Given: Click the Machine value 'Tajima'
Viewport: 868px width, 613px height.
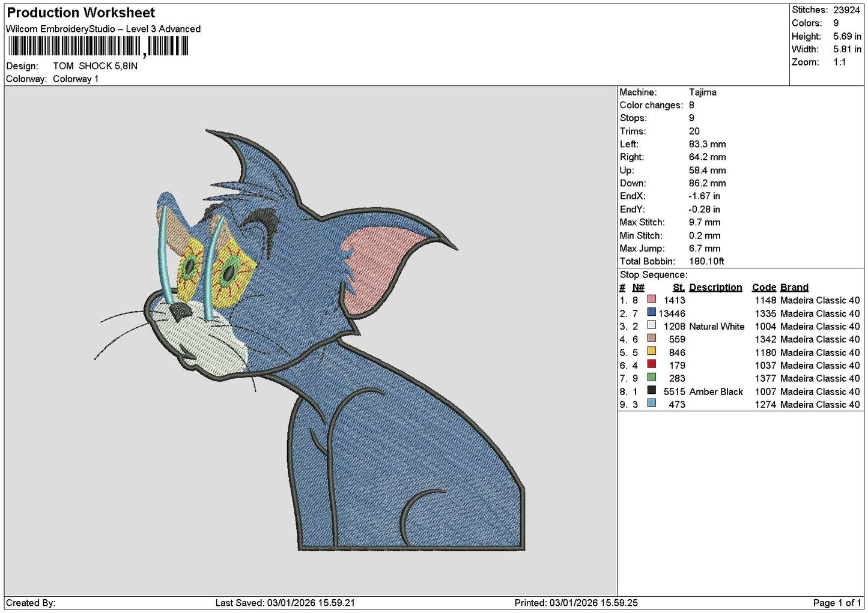Looking at the screenshot, I should click(x=703, y=92).
